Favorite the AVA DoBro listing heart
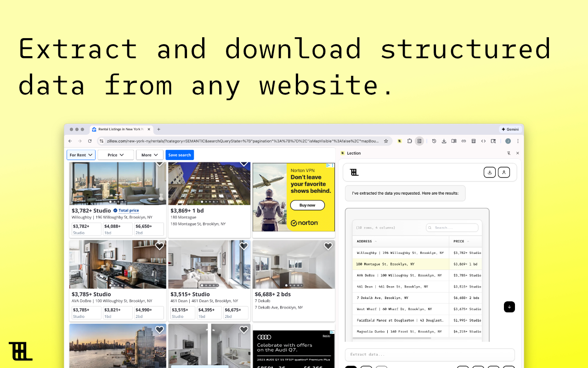Image resolution: width=588 pixels, height=368 pixels. 159,246
